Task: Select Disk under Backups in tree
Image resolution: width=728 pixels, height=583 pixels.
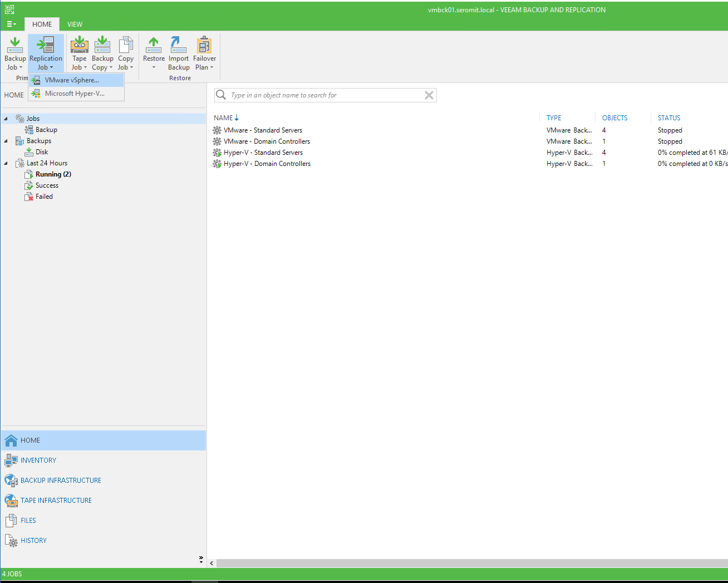Action: click(x=42, y=152)
